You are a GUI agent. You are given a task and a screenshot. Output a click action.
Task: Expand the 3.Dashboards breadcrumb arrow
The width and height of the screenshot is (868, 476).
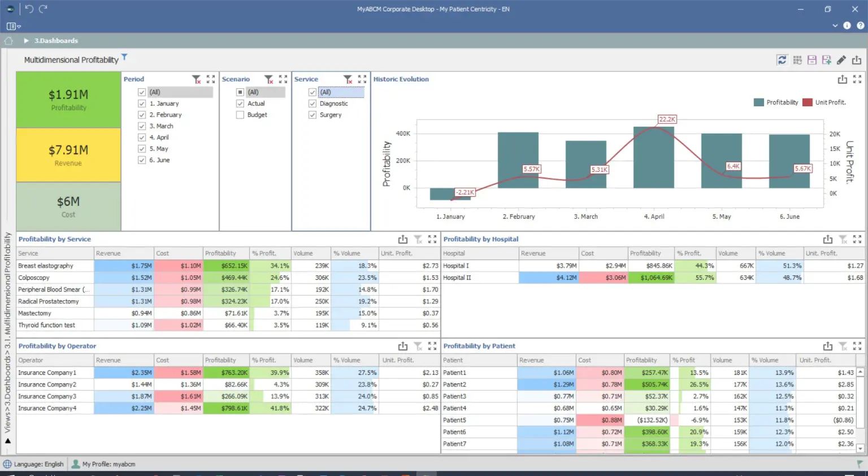point(26,41)
